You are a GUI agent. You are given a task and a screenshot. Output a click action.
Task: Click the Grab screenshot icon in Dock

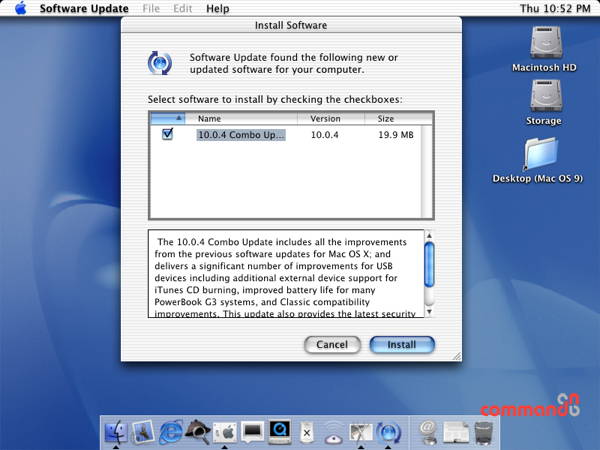tap(361, 432)
